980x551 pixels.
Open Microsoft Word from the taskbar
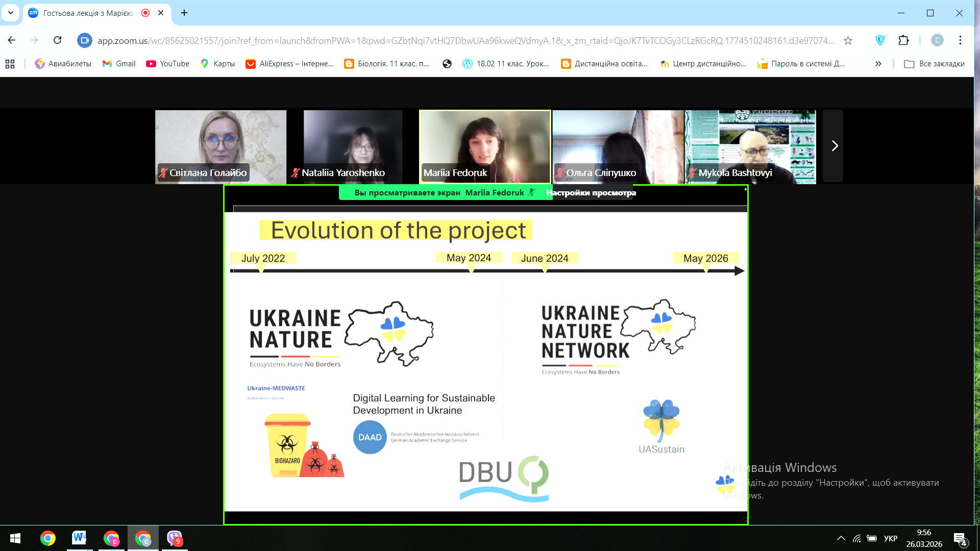tap(79, 538)
